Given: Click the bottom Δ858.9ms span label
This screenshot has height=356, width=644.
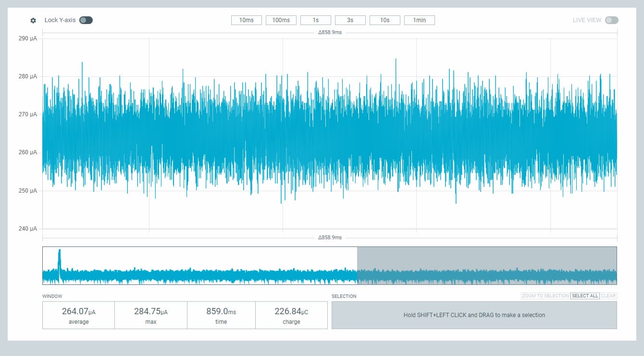Looking at the screenshot, I should [x=330, y=238].
